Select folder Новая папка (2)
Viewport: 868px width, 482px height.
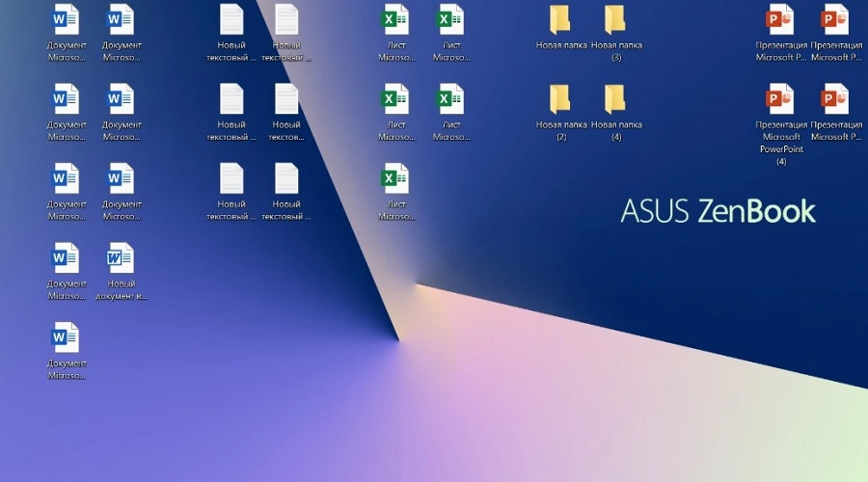tap(560, 113)
